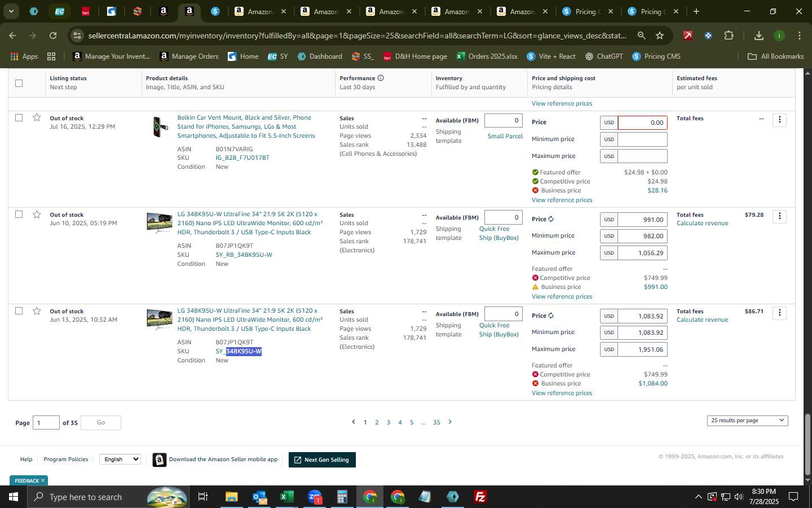Go to previous results page arrow
Image resolution: width=812 pixels, height=508 pixels.
354,422
